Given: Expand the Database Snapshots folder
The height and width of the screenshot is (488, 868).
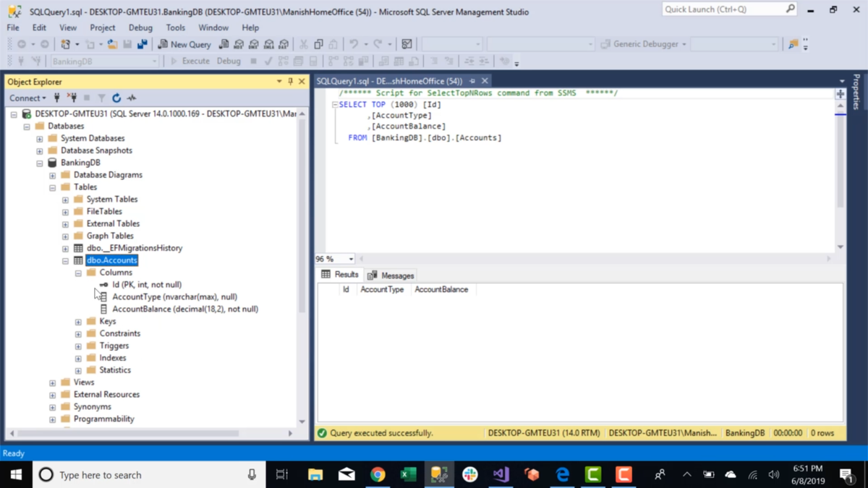Looking at the screenshot, I should click(x=40, y=151).
